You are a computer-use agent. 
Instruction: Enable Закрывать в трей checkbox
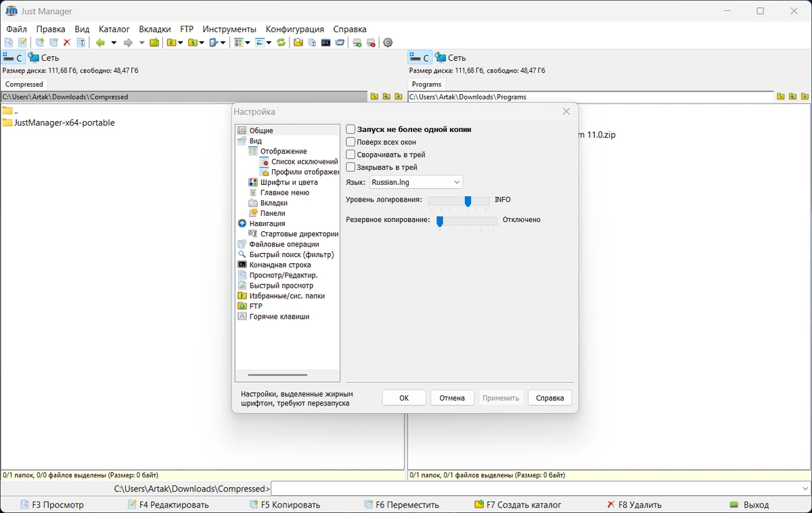(x=351, y=167)
